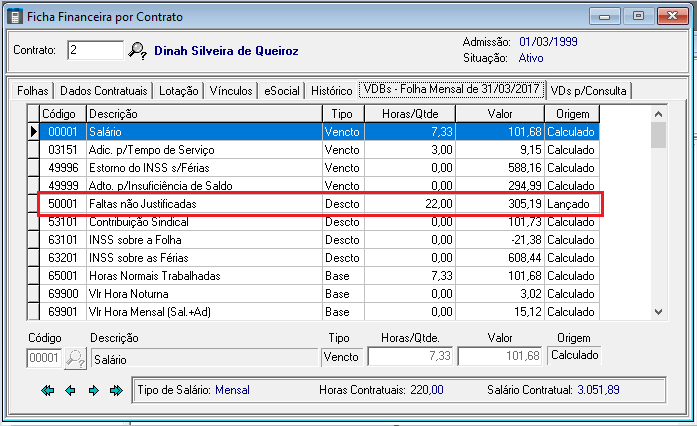This screenshot has width=697, height=426.
Task: Open the Lotação tab
Action: pos(178,91)
